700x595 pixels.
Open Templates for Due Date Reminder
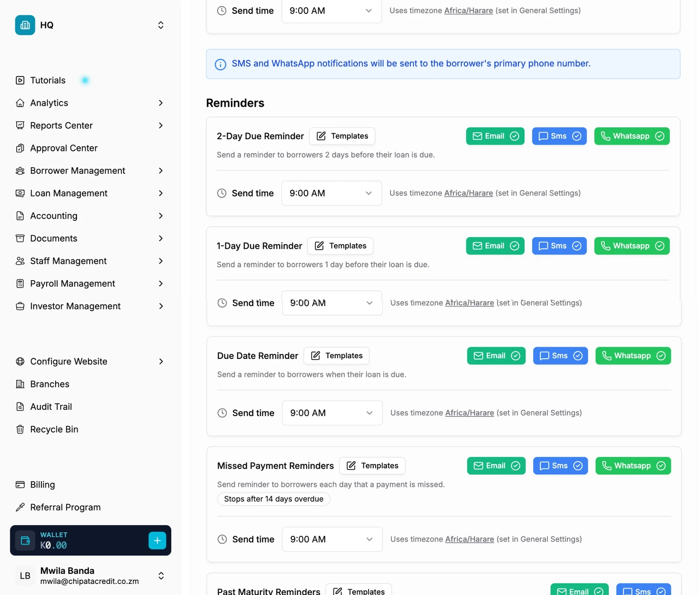(336, 356)
